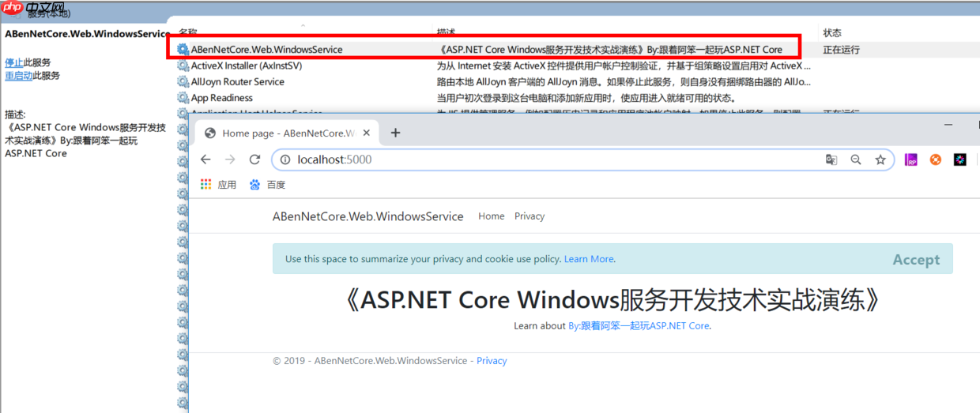Click the 名称 column header in Services
980x413 pixels.
[x=188, y=32]
